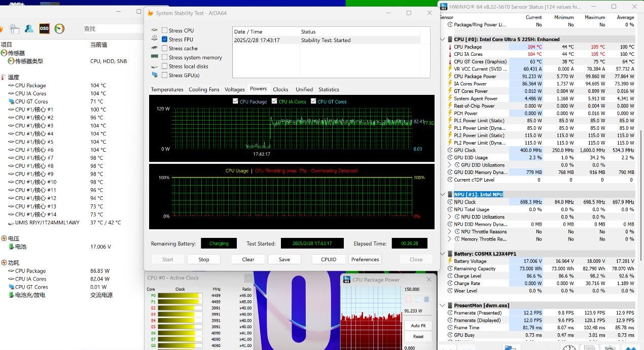The height and width of the screenshot is (350, 644).
Task: Open the Clocks tab
Action: (280, 89)
